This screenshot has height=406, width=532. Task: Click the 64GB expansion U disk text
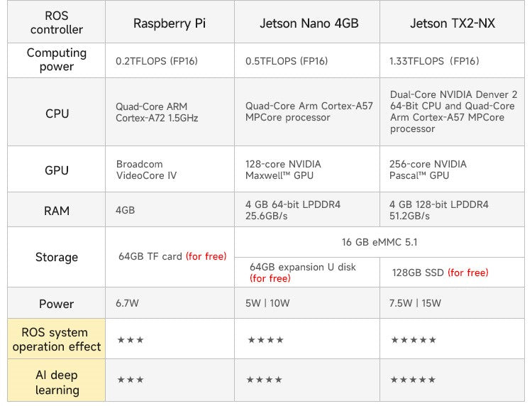click(x=303, y=267)
